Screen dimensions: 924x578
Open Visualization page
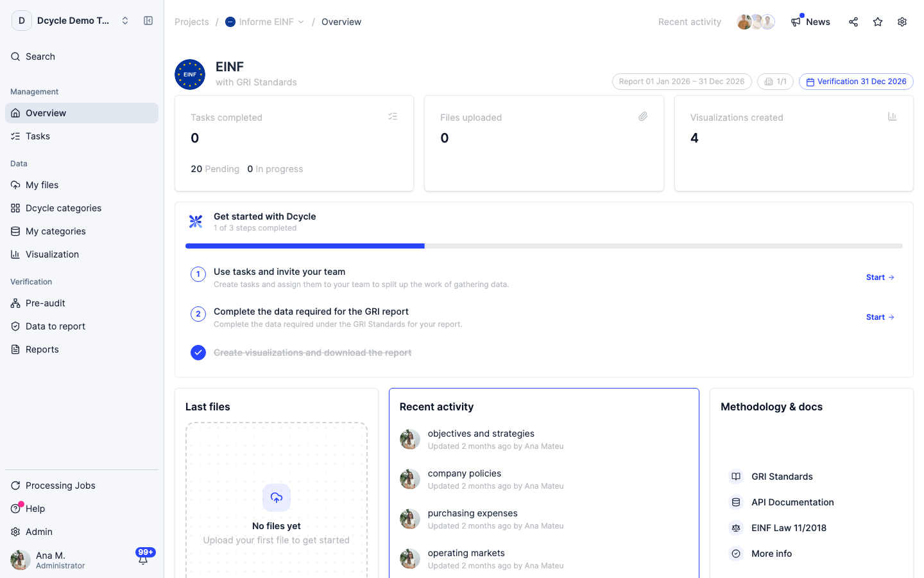click(81, 254)
